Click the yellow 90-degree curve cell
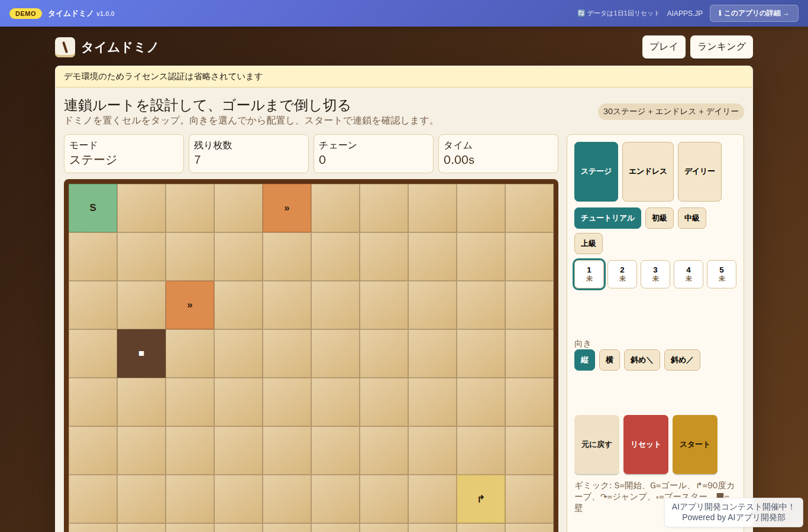This screenshot has height=532, width=808. point(481,499)
